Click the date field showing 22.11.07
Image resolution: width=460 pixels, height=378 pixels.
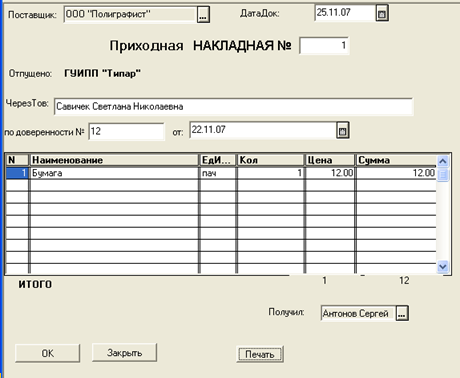pyautogui.click(x=263, y=130)
